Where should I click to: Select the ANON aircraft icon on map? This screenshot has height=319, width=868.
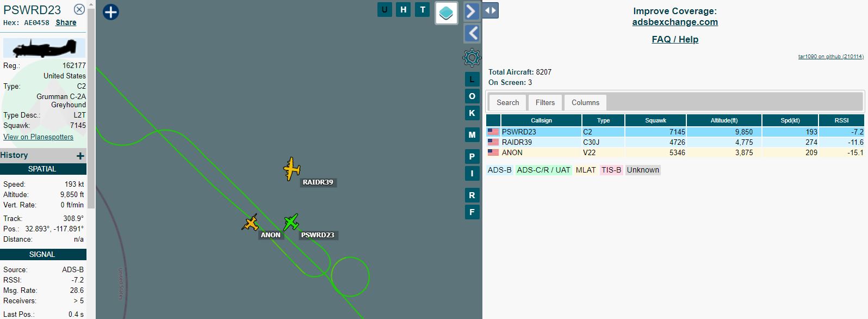pos(250,223)
